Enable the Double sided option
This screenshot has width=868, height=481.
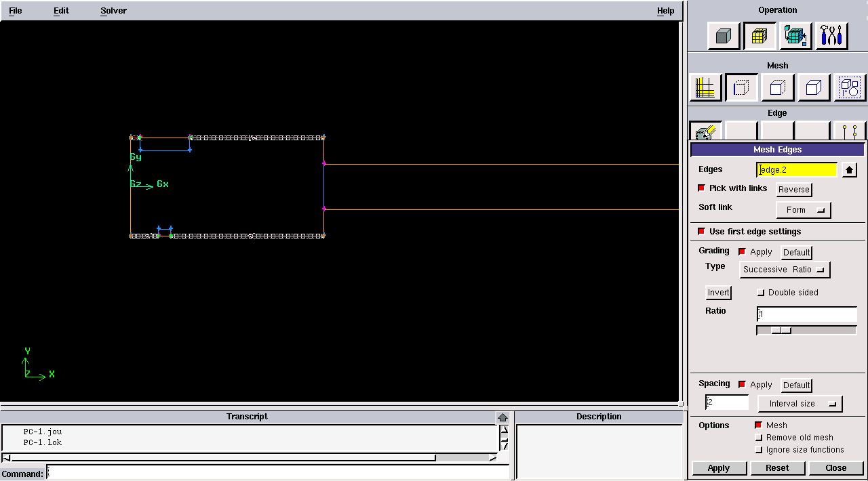[761, 293]
